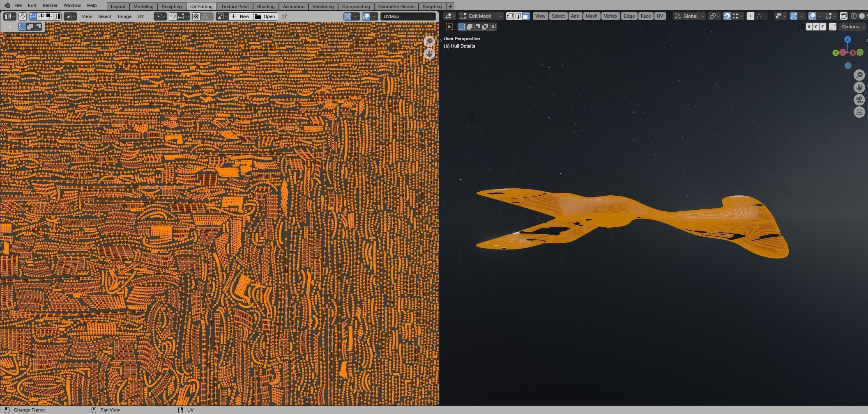Open viewport Options dropdown
This screenshot has height=414, width=868.
[853, 27]
